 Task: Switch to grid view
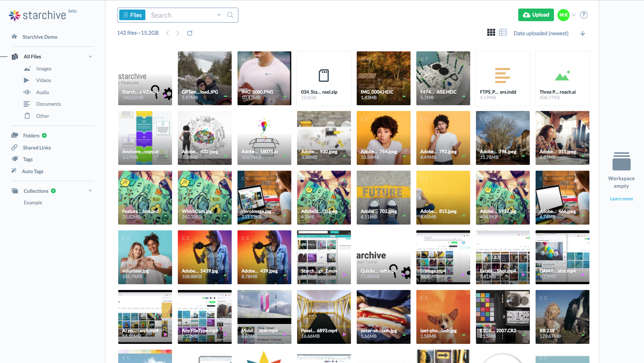[x=491, y=32]
